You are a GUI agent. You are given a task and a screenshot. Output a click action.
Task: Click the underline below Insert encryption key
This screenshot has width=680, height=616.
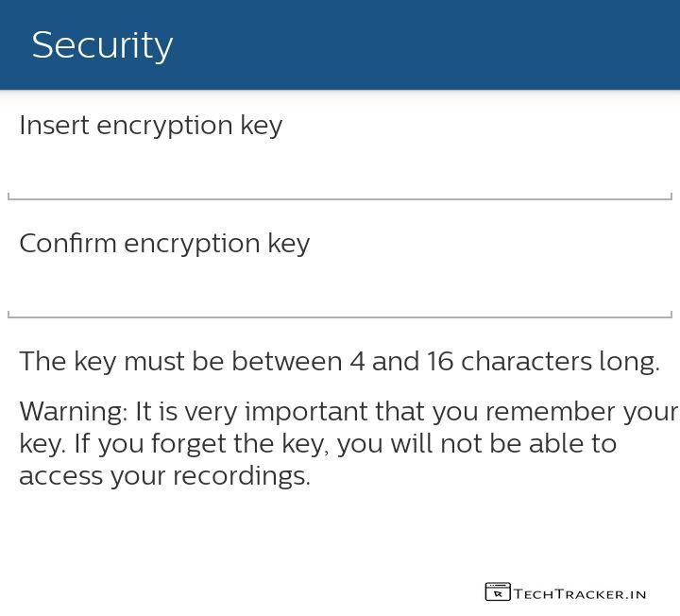pos(340,198)
